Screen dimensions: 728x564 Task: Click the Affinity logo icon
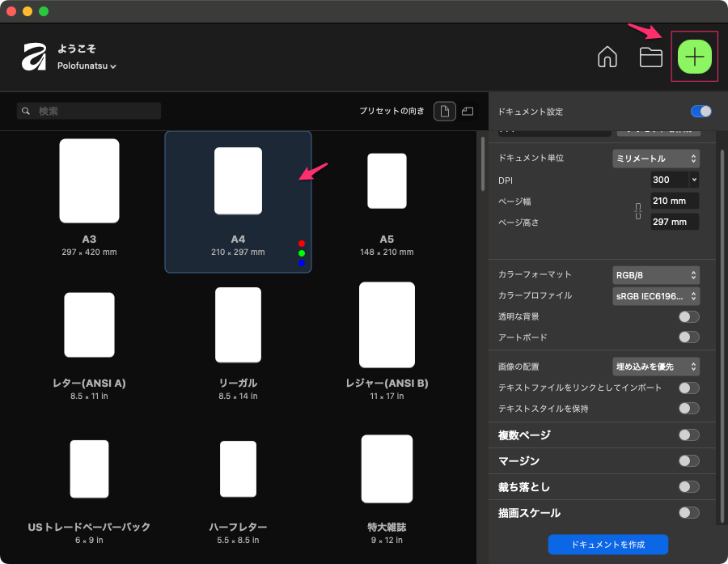point(35,57)
